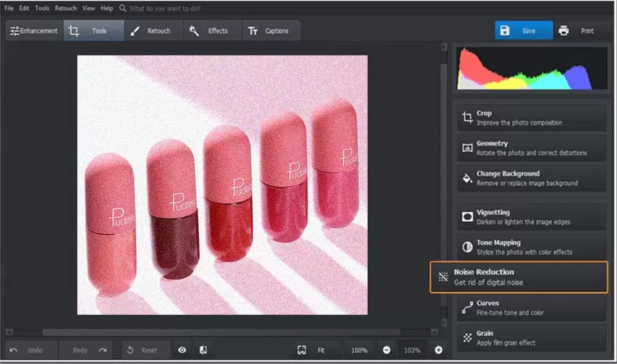Click the Undo arrow icon
Viewport: 617px width, 364px height.
[x=14, y=350]
